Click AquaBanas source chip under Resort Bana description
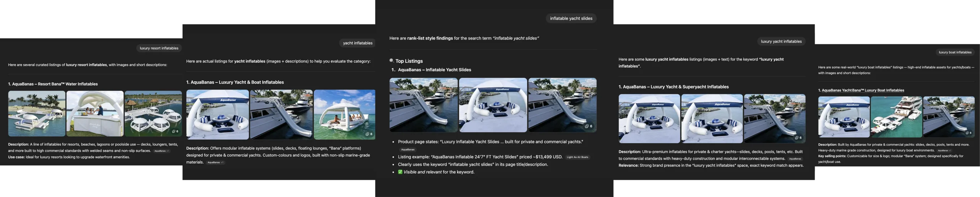The width and height of the screenshot is (980, 197). 161,151
